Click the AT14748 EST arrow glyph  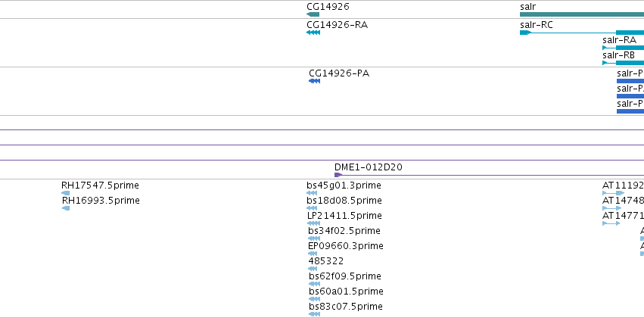pyautogui.click(x=612, y=208)
